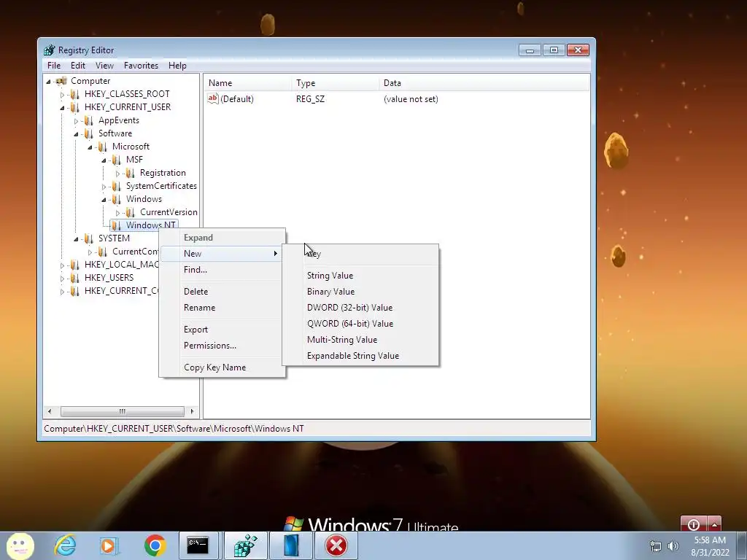Collapse the Computer tree node
Viewport: 747px width, 560px height.
point(48,82)
